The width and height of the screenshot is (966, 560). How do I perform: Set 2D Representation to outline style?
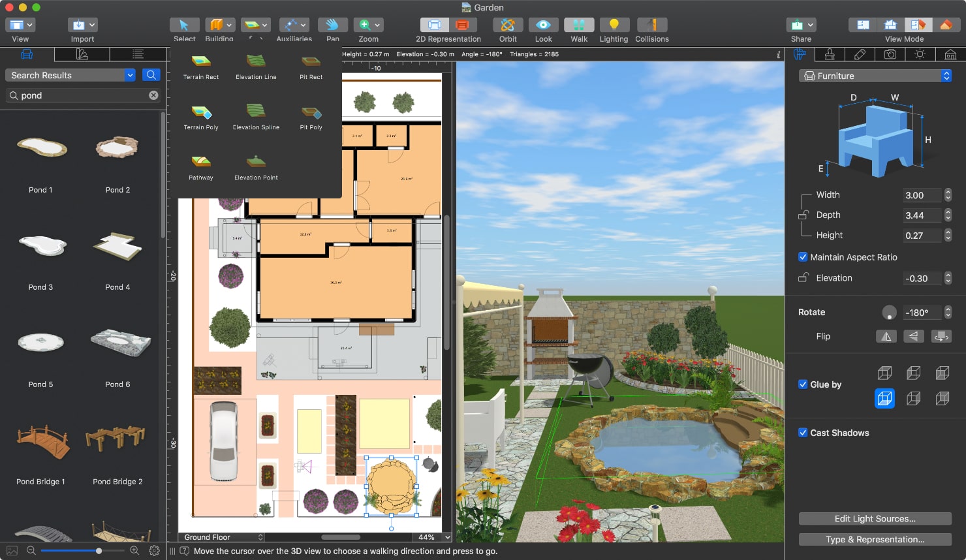[434, 25]
